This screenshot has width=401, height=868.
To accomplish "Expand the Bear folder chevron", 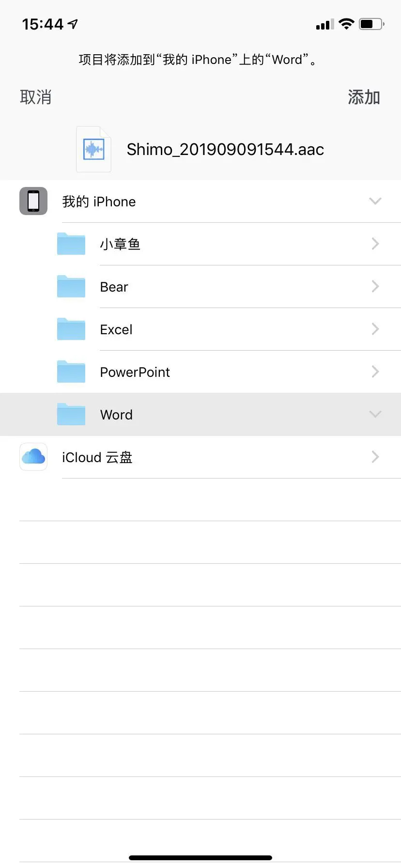I will point(375,286).
